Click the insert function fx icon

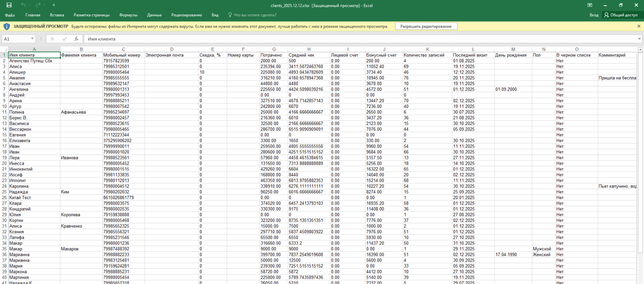76,39
